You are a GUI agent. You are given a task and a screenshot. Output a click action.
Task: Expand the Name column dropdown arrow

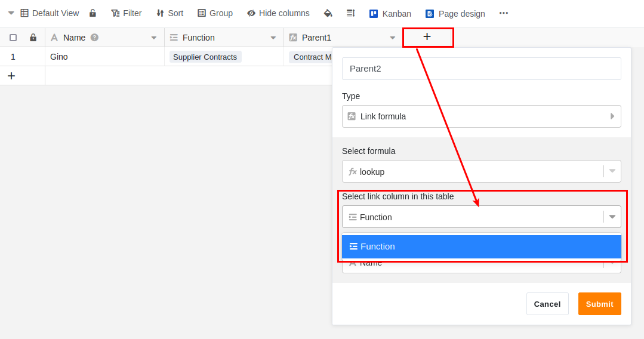coord(153,38)
